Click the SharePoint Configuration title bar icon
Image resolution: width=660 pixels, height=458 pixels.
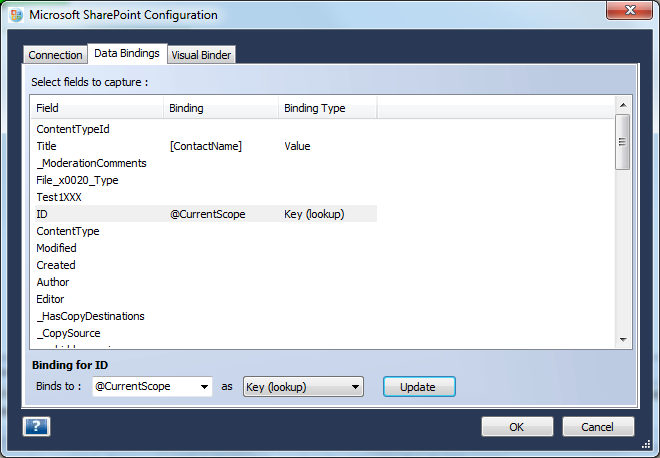[x=16, y=15]
